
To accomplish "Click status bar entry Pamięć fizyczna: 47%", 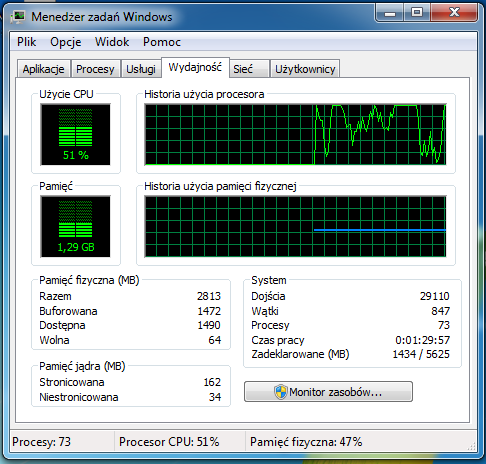I will point(306,442).
